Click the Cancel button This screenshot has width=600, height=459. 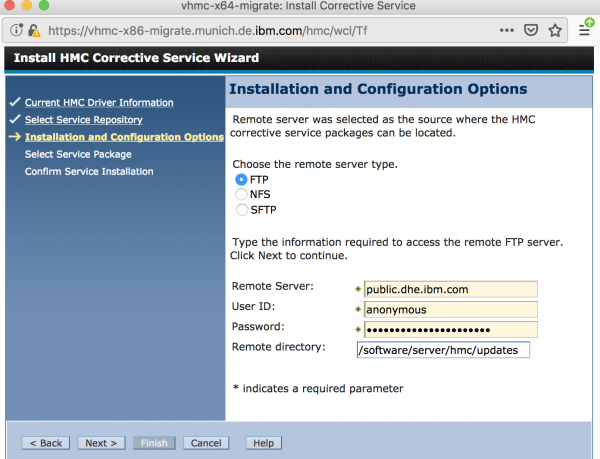[x=206, y=443]
